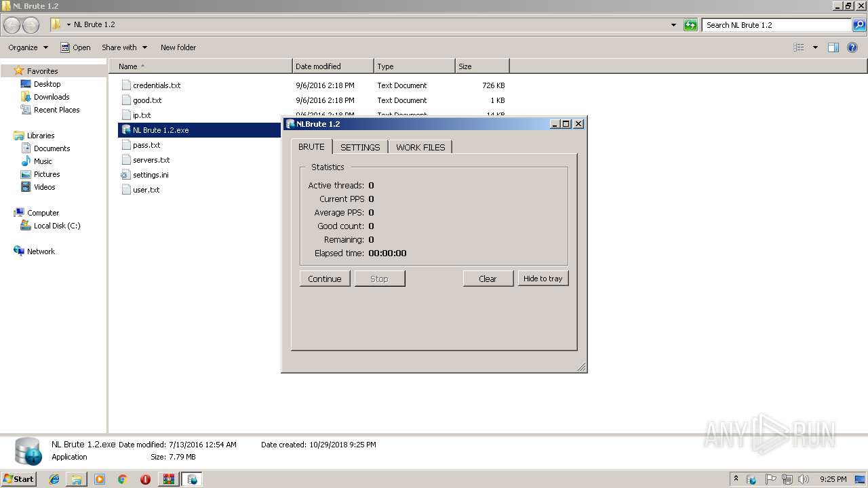Select Network in the navigation pane
This screenshot has height=488, width=868.
click(41, 251)
